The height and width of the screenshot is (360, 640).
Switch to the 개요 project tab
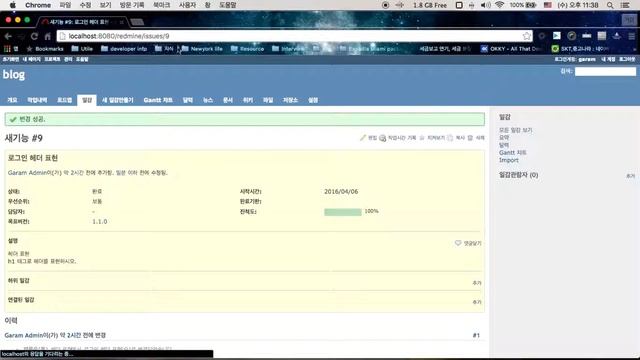[x=12, y=100]
